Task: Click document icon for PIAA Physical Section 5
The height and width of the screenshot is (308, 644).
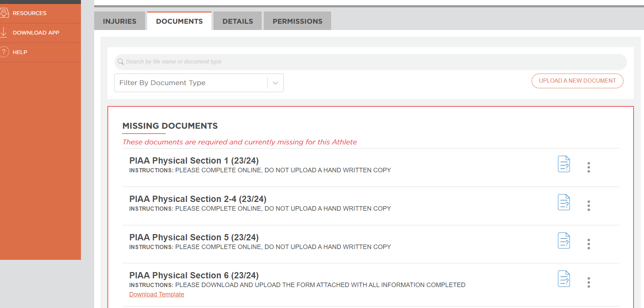Action: pos(564,241)
